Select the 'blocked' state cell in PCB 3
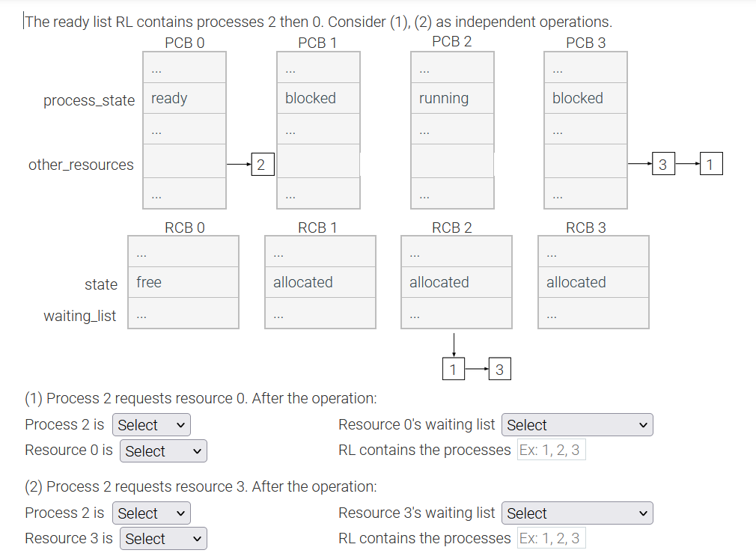Viewport: 756px width, 559px height. click(x=585, y=98)
